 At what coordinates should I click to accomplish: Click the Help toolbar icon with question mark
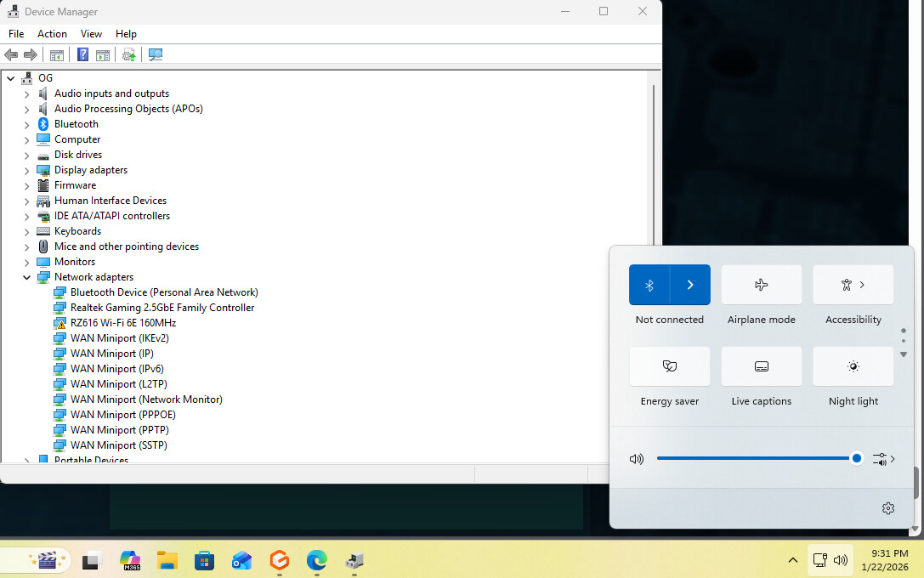[82, 55]
